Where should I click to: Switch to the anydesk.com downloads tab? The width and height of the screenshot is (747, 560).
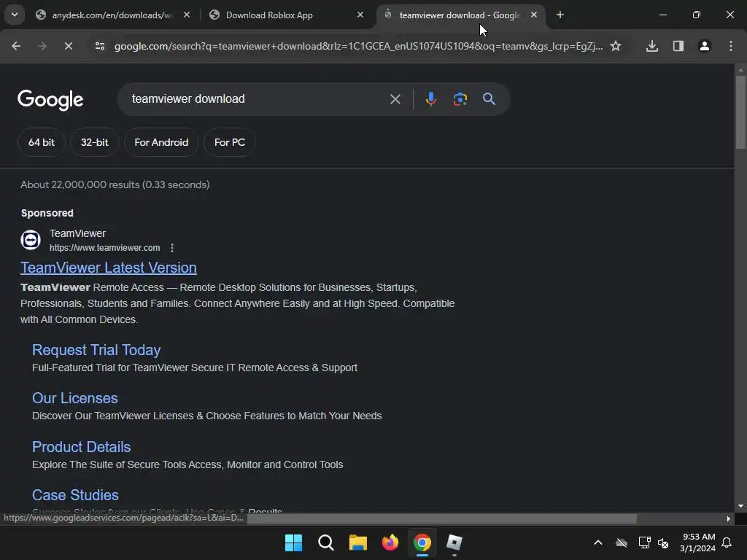[112, 15]
